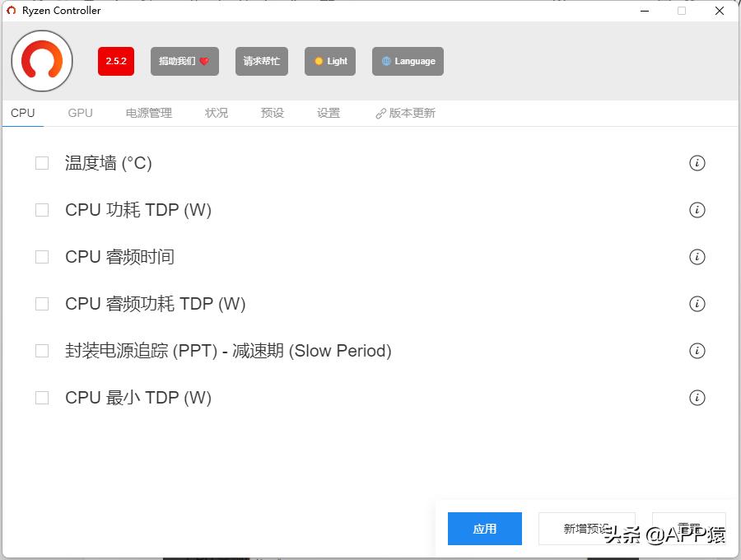Screen dimensions: 741x560
Task: Check info on CPU 睿频功耗 TDP (W)
Action: coord(697,304)
